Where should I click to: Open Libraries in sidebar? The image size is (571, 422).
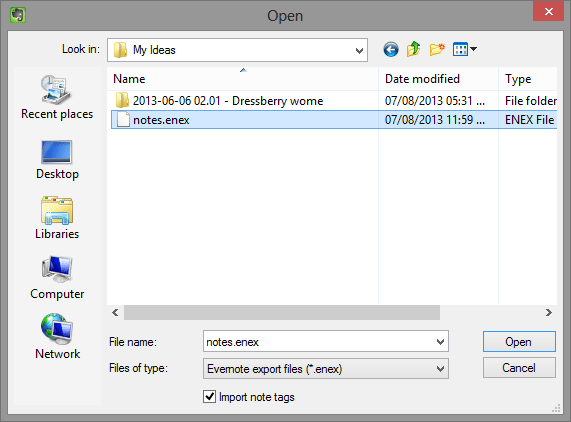pos(57,218)
